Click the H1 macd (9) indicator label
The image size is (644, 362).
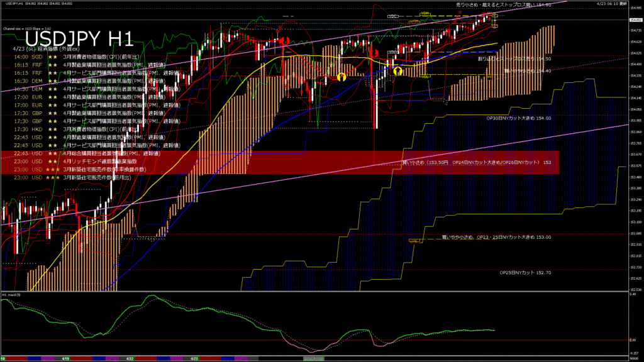point(11,294)
